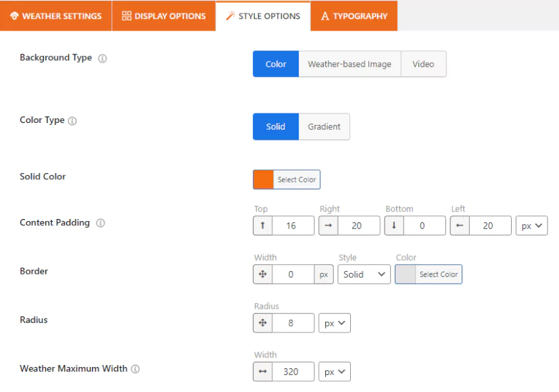Click the Content Padding info icon
This screenshot has width=559, height=392.
tap(101, 223)
